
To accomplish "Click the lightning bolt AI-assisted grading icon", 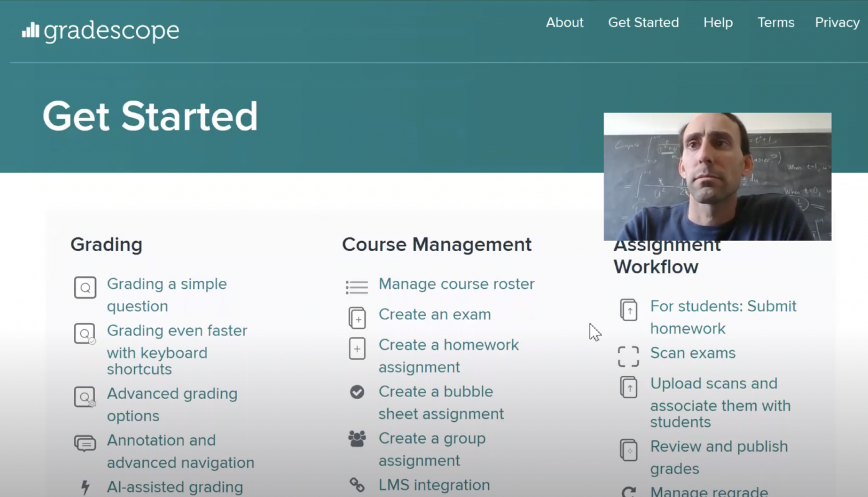I will (x=85, y=488).
